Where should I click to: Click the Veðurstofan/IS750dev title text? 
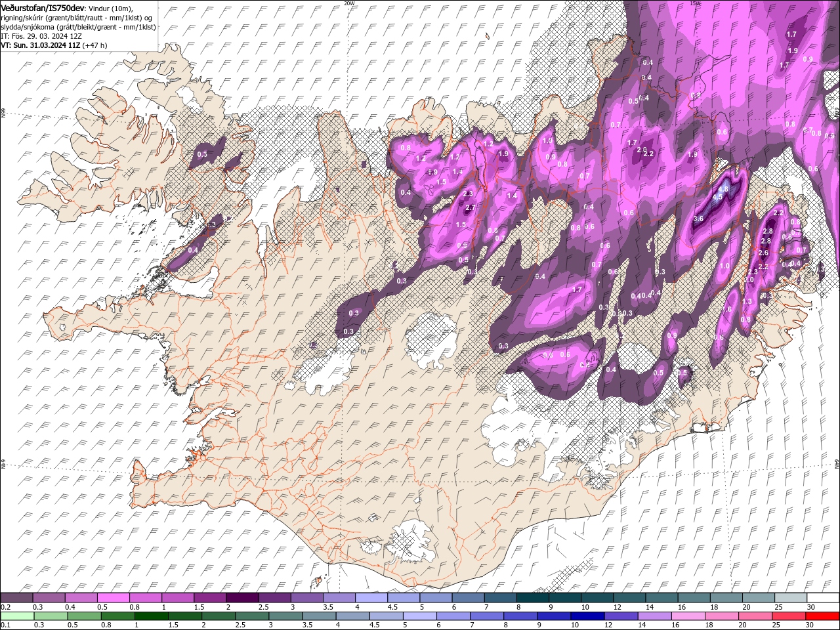pos(43,7)
